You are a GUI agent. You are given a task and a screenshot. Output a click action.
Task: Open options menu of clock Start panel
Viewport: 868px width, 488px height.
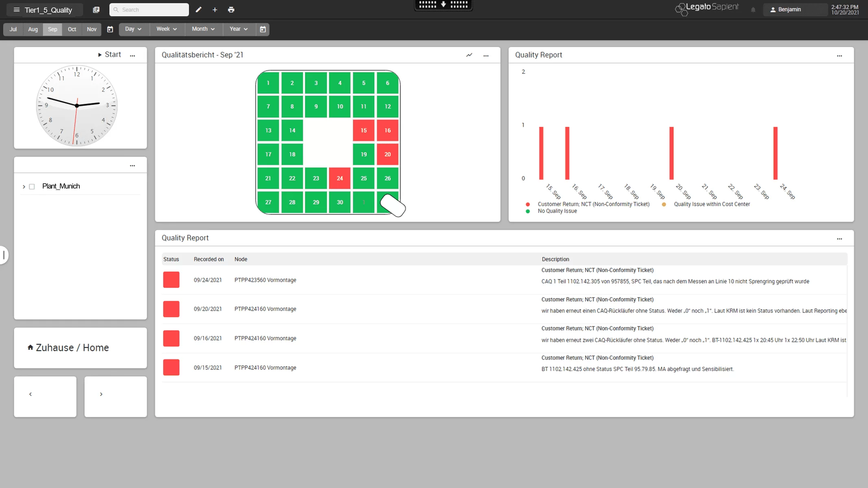132,56
